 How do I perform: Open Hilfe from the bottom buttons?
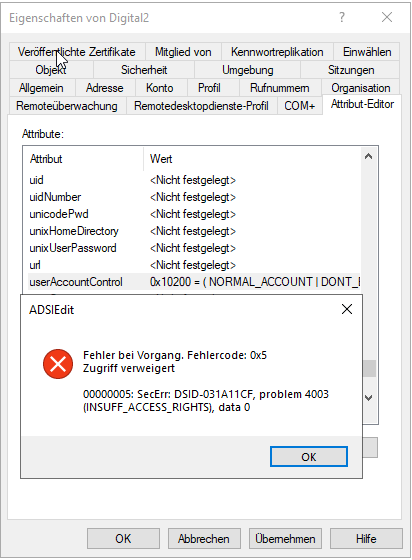coord(366,539)
